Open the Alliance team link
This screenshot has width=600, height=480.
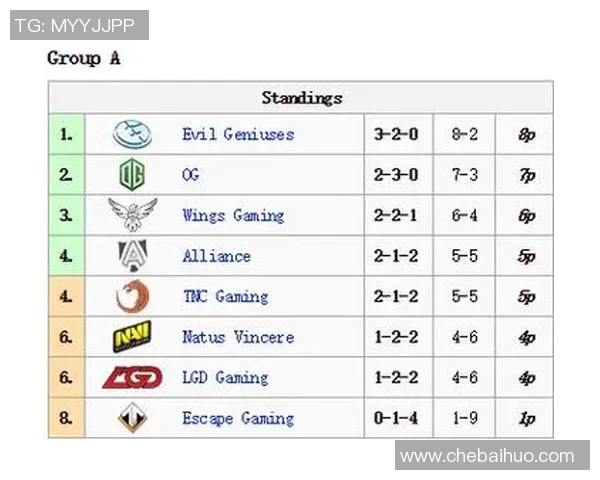coord(216,256)
